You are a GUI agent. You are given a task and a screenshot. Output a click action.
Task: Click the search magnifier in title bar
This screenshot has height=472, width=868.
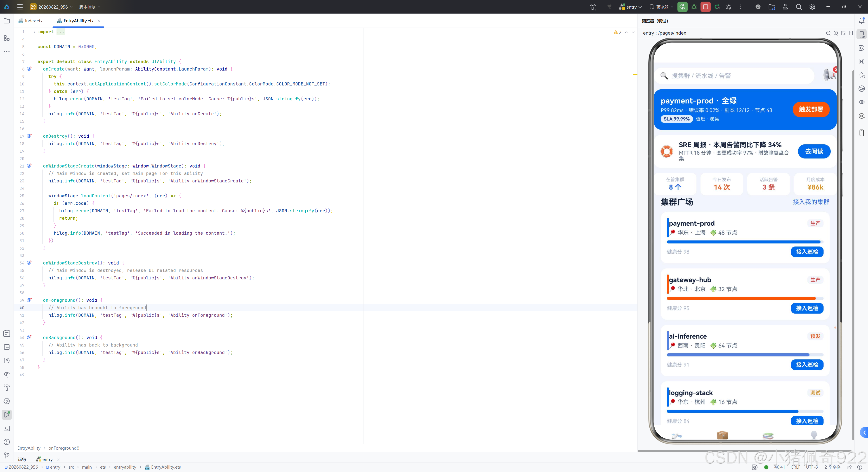click(799, 7)
